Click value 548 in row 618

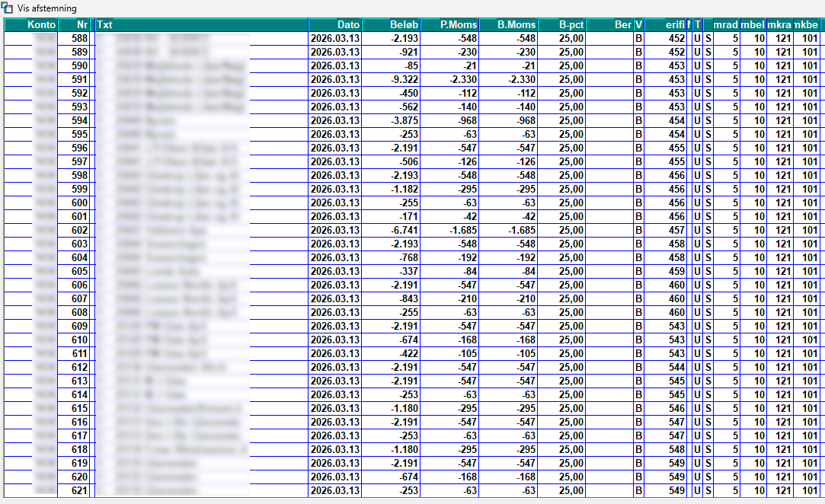tap(676, 450)
